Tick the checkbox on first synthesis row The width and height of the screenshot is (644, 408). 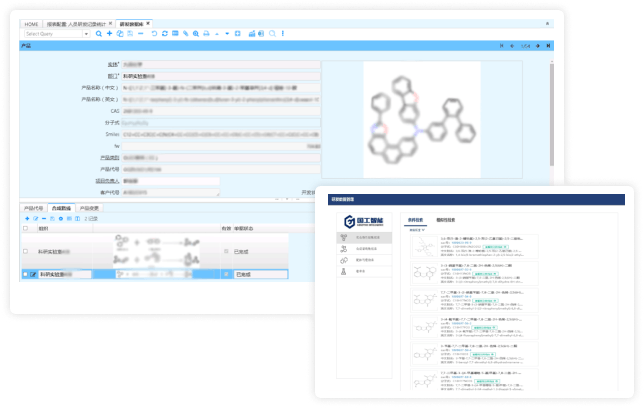click(x=25, y=252)
